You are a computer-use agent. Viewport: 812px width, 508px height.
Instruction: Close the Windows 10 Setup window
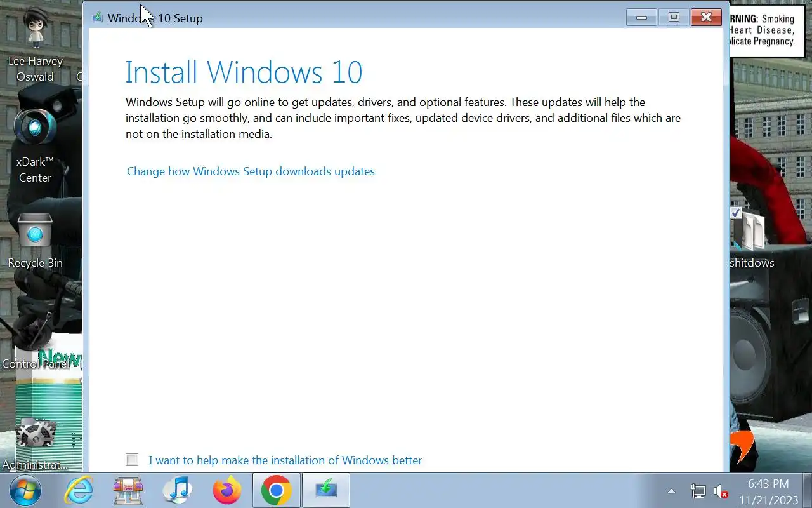[706, 17]
